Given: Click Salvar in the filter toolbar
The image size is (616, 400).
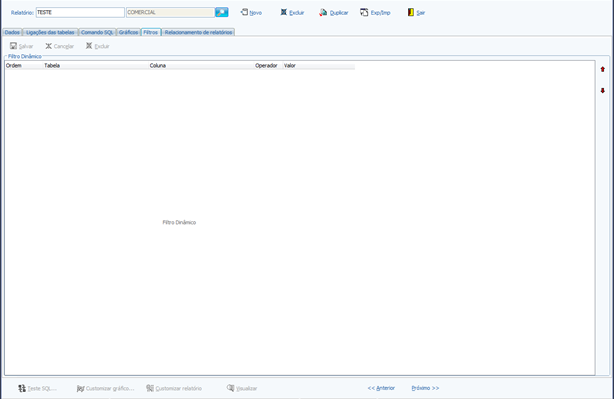Looking at the screenshot, I should [22, 46].
